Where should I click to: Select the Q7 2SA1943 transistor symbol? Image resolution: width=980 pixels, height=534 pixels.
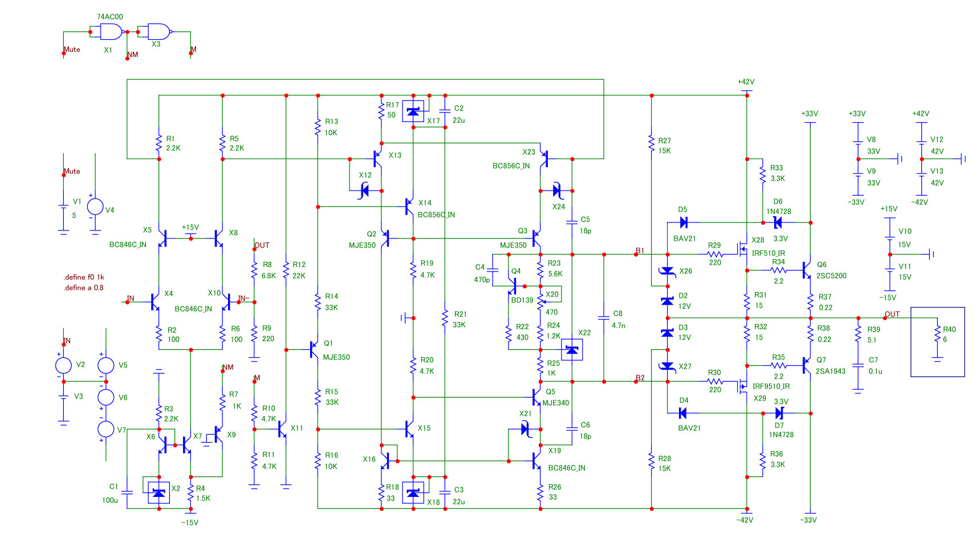click(807, 365)
